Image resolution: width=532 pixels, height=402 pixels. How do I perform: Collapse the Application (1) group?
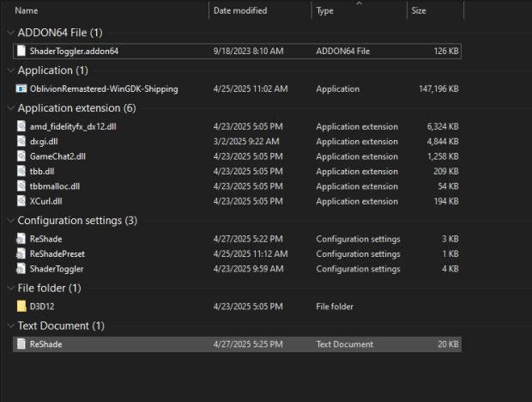[11, 70]
